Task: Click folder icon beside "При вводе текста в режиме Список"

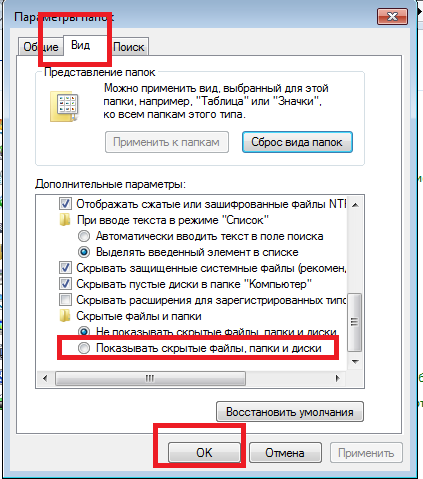Action: tap(65, 220)
